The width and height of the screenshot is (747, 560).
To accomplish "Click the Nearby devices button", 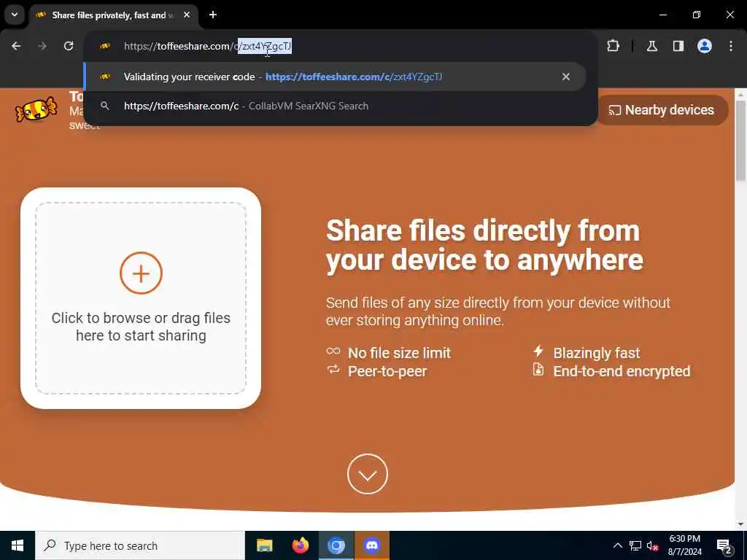I will [x=661, y=110].
